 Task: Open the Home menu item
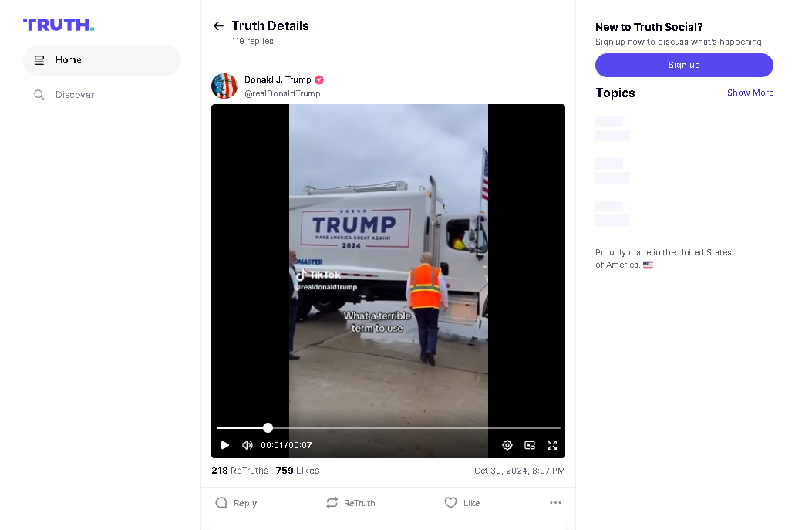102,60
